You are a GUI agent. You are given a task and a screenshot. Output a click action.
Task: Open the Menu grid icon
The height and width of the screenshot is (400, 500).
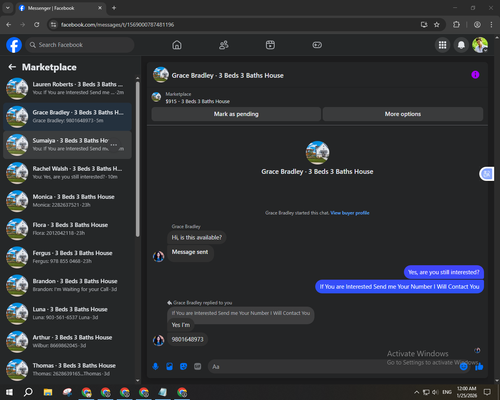pyautogui.click(x=442, y=45)
